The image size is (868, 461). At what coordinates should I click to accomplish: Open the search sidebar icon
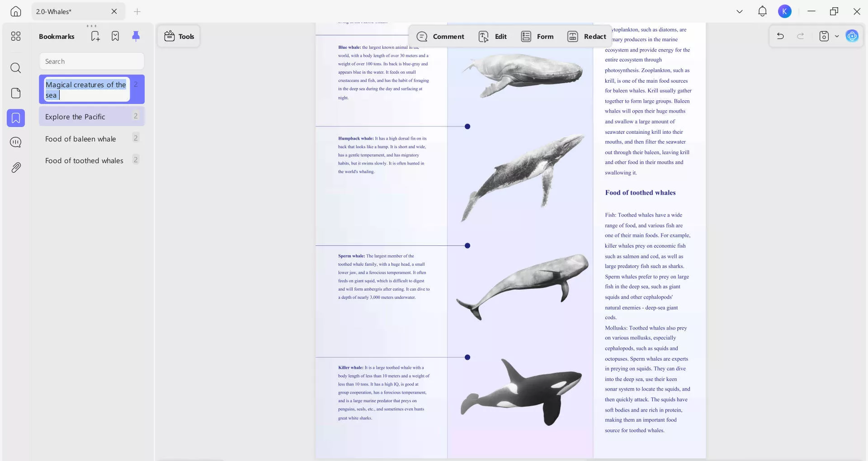point(16,68)
